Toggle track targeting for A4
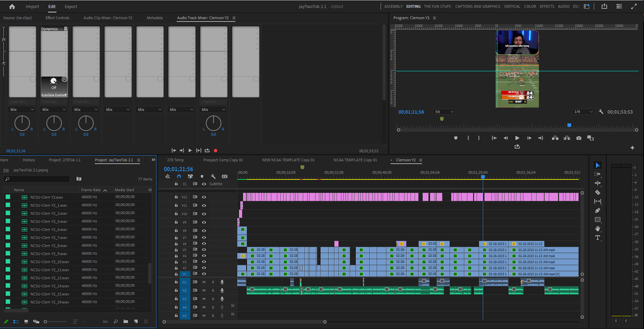Viewport: 644px width, 329px height. coord(184,308)
